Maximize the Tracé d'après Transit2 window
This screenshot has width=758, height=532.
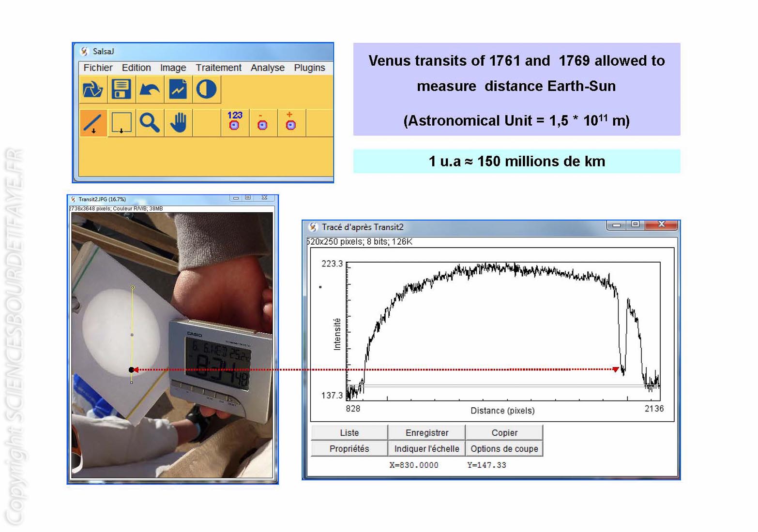(635, 224)
